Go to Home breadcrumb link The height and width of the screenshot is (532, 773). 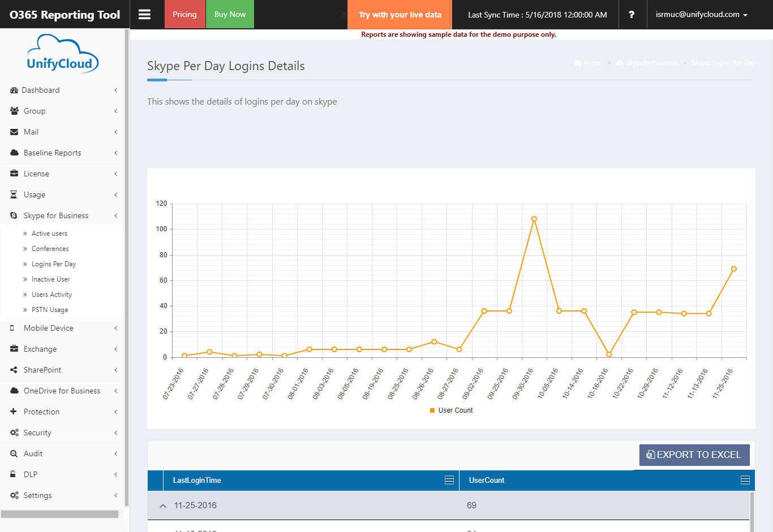tap(593, 63)
